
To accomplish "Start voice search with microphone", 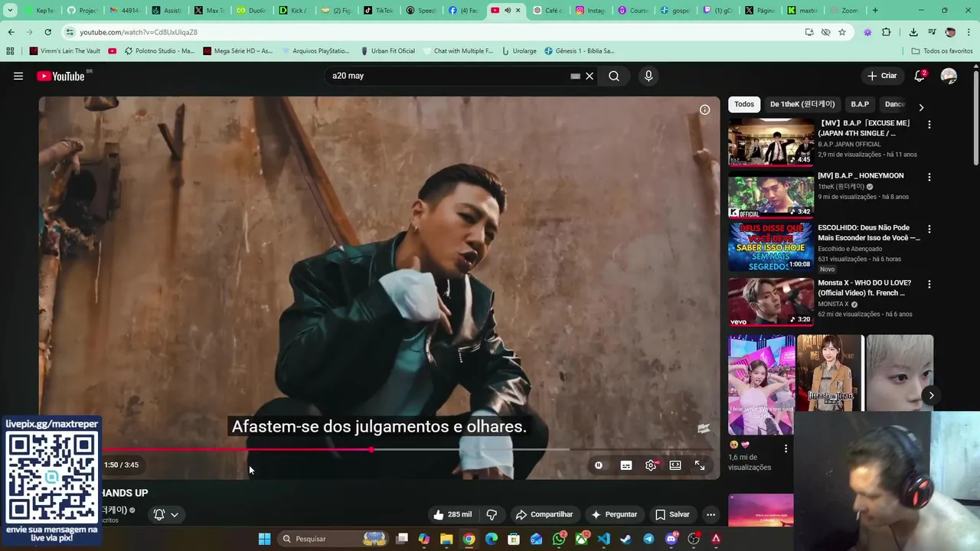I will (x=648, y=76).
